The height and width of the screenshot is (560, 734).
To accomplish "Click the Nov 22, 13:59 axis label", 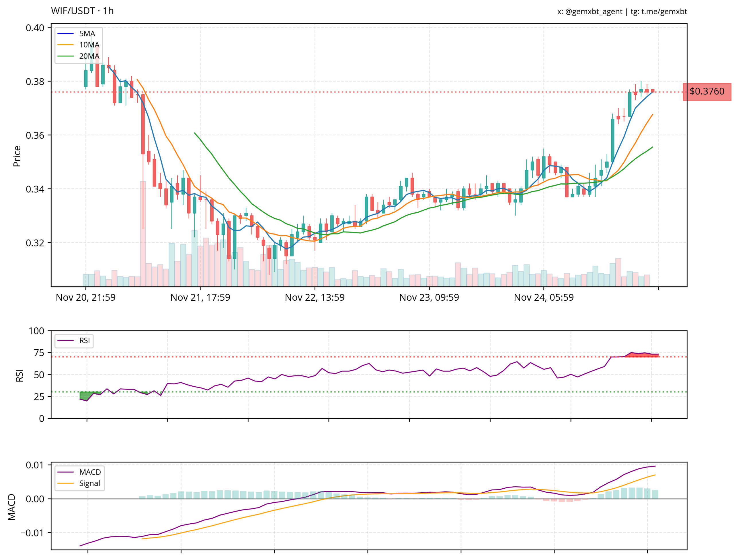I will pyautogui.click(x=315, y=297).
